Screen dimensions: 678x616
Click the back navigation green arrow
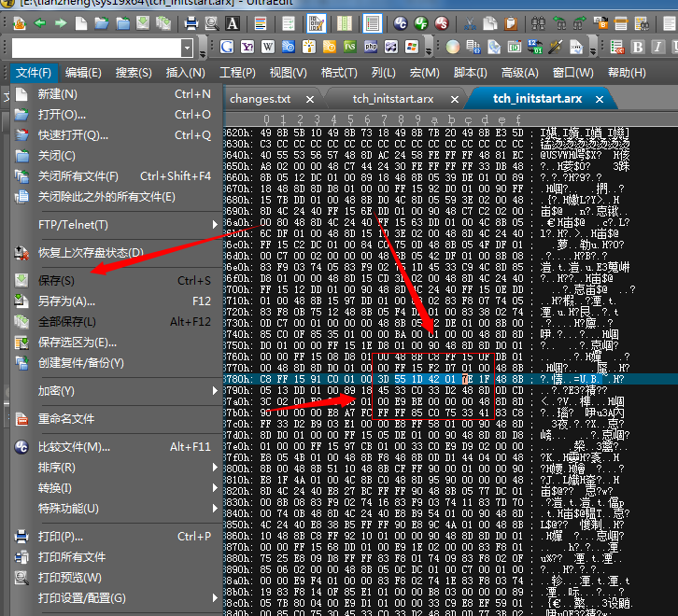pos(40,23)
